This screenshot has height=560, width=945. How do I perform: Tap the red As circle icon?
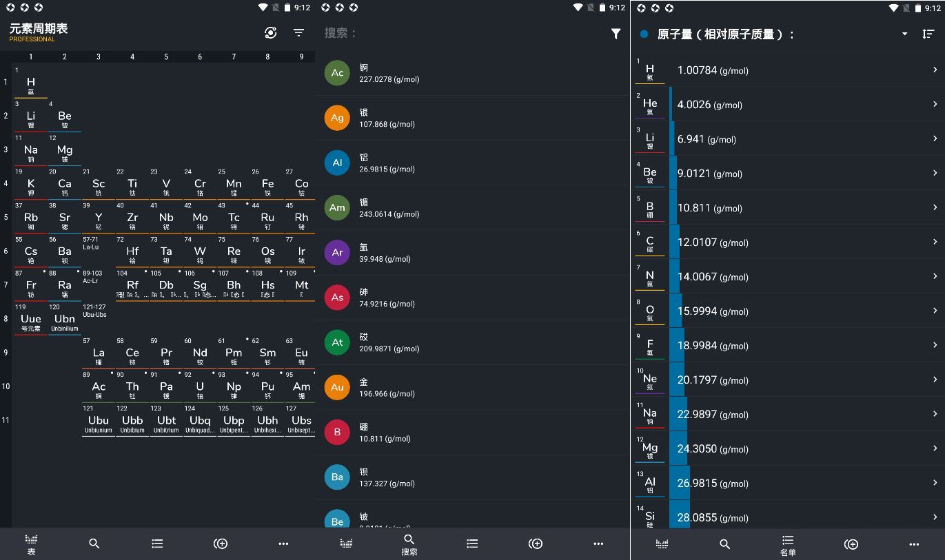coord(337,298)
